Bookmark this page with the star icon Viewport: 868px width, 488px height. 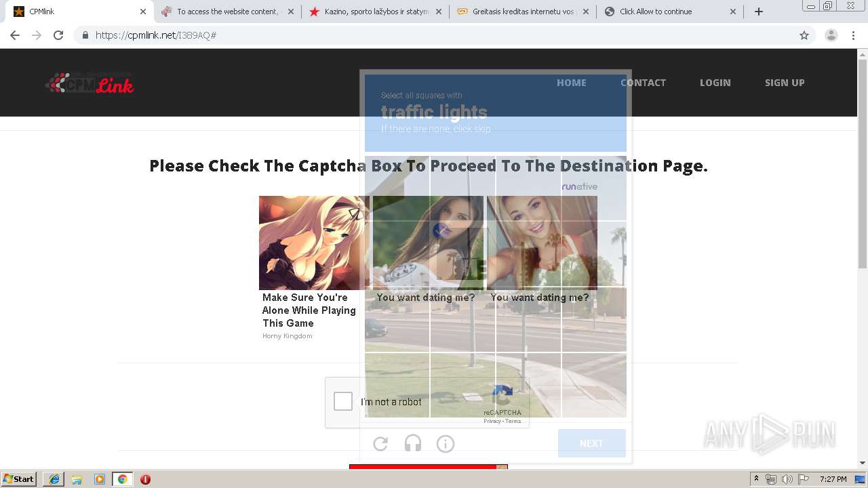(804, 35)
